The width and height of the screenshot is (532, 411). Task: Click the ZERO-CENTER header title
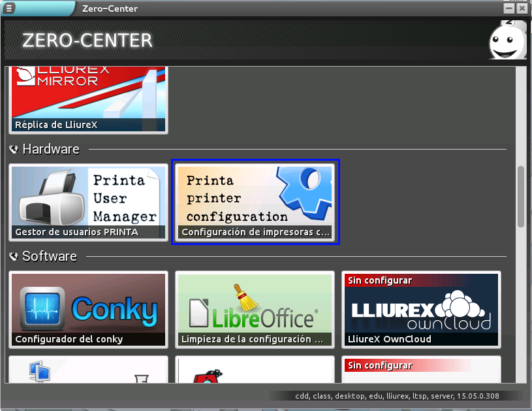point(87,41)
